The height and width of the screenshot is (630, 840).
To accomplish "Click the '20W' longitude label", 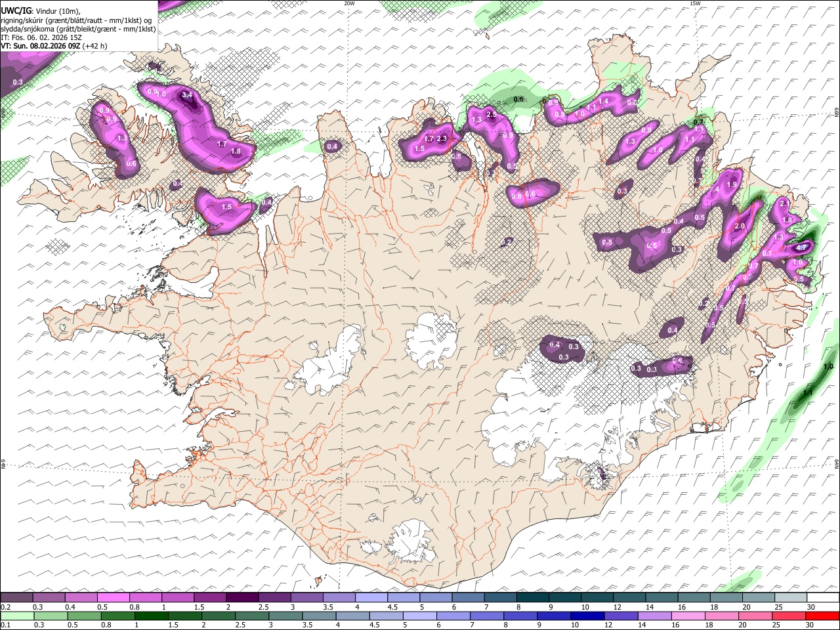I will (x=349, y=3).
